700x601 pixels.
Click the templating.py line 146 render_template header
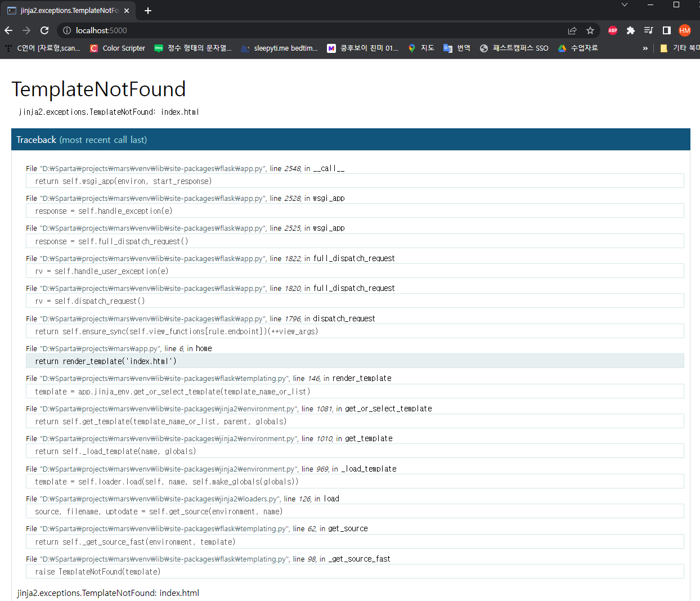point(209,379)
